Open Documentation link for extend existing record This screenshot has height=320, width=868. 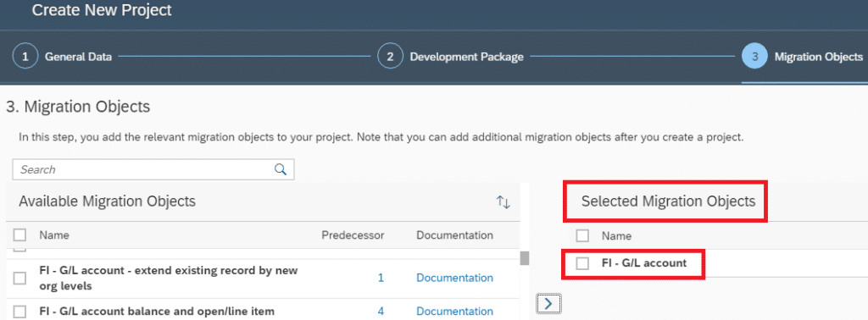[x=454, y=278]
